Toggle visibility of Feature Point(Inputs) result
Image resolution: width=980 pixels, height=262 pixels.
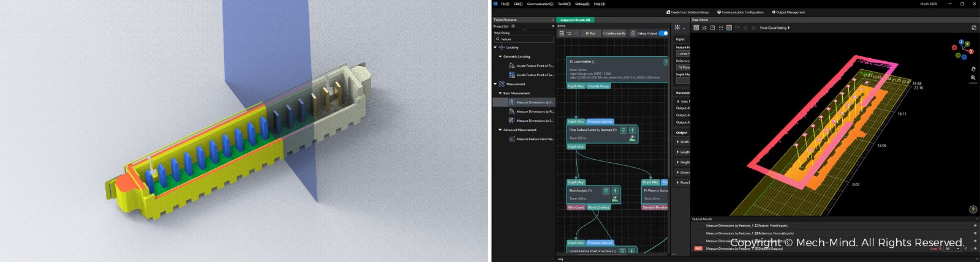pyautogui.click(x=974, y=226)
